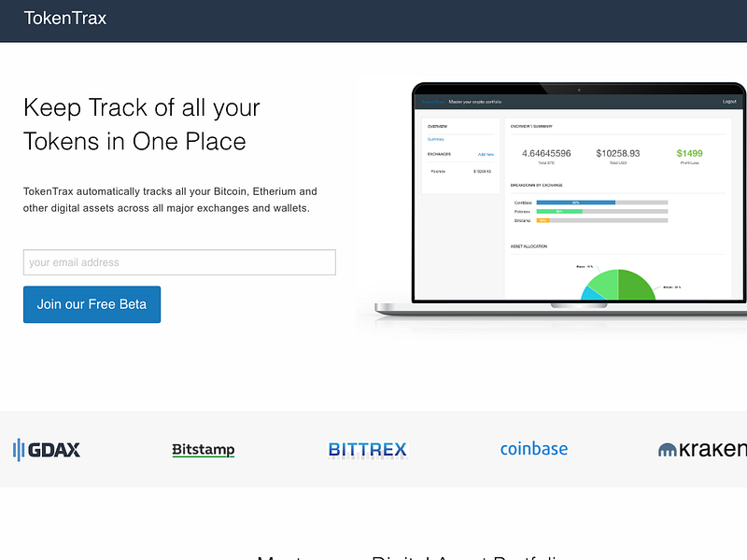The width and height of the screenshot is (747, 560).
Task: Click the $10258.93 total USD value
Action: [x=618, y=153]
